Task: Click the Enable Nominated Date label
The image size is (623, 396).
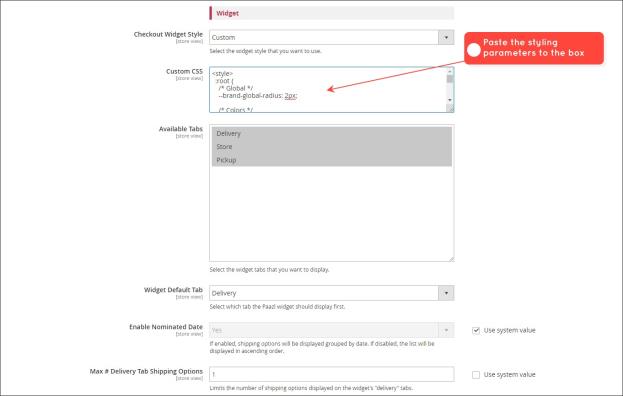Action: point(166,326)
